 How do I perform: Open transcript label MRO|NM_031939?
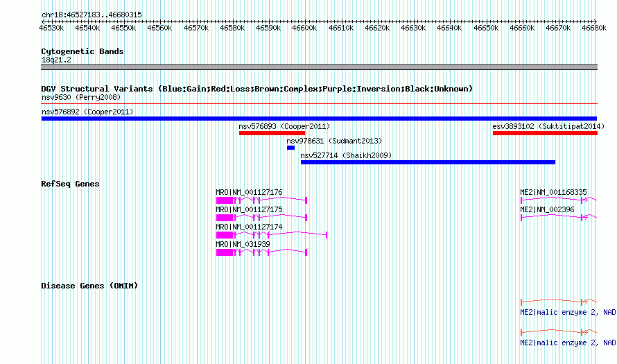point(243,244)
